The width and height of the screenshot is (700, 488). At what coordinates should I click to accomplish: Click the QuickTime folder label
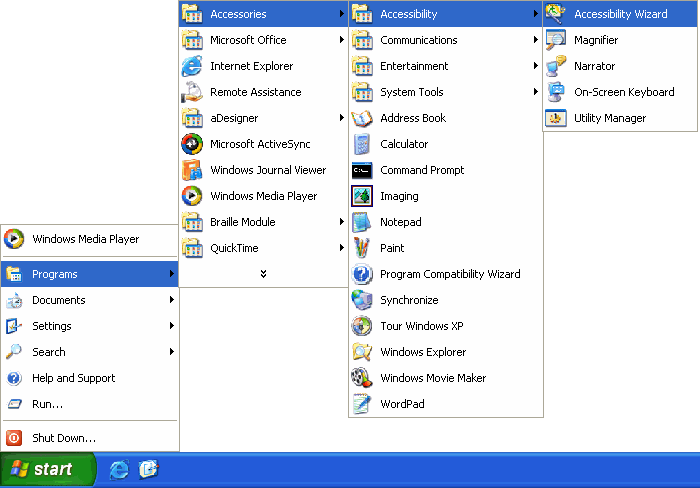click(234, 248)
